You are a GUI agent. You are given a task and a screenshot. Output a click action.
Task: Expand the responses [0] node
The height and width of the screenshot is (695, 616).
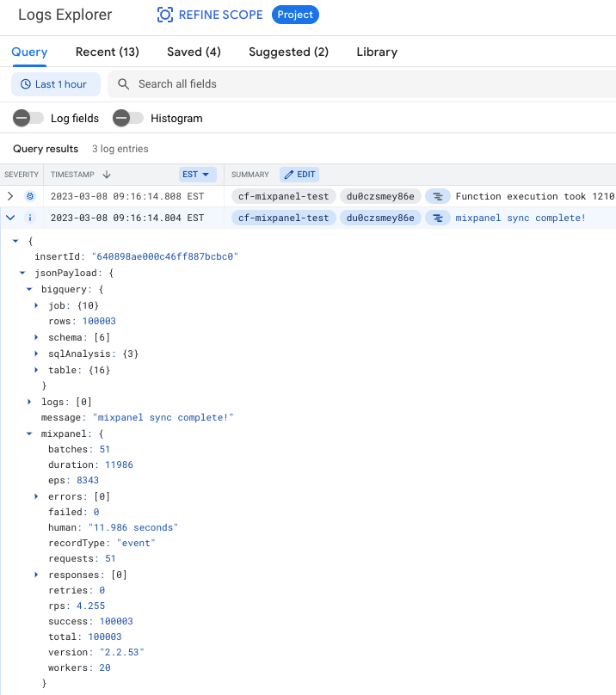tap(36, 575)
